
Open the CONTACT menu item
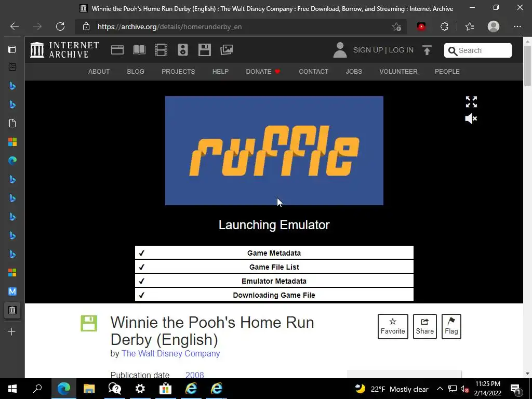313,72
